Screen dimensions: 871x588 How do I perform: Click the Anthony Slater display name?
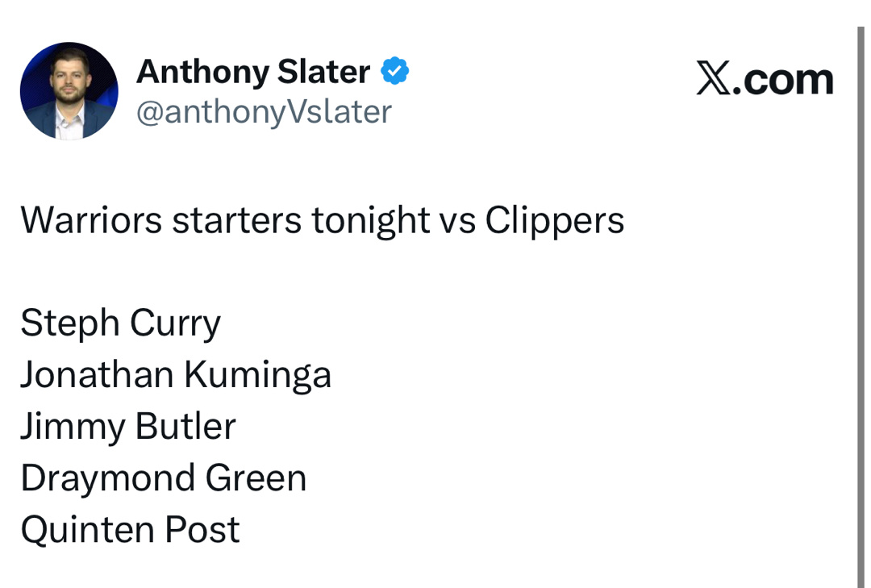(252, 73)
